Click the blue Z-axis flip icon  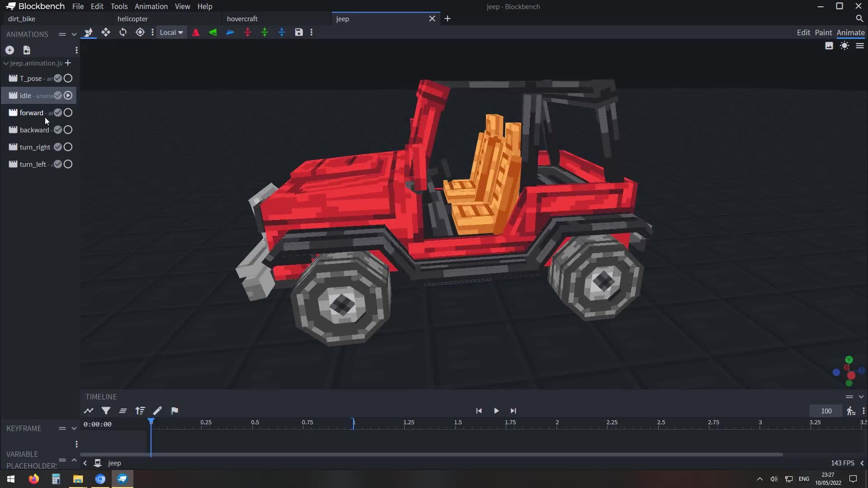pos(230,32)
